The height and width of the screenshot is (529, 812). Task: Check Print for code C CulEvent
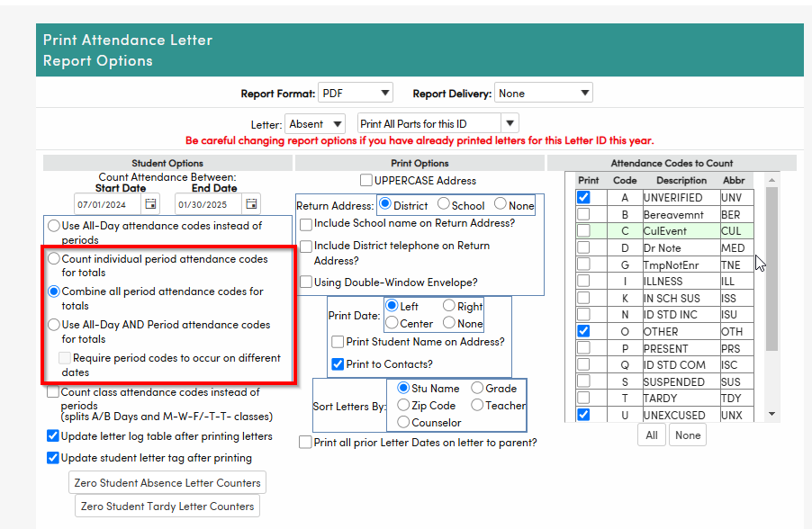click(583, 230)
